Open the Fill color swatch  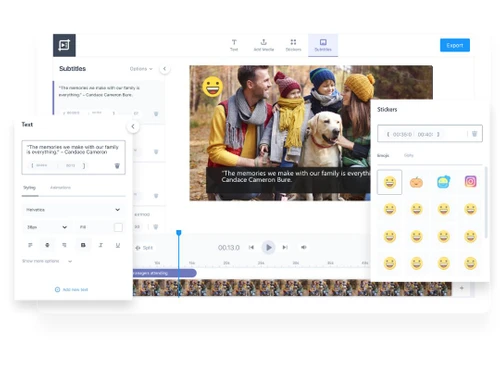click(118, 227)
